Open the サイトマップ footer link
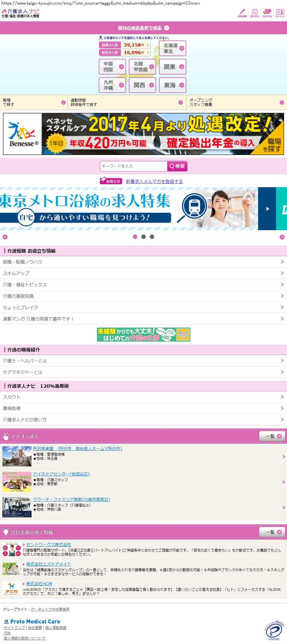This screenshot has height=644, width=287. tap(14, 628)
